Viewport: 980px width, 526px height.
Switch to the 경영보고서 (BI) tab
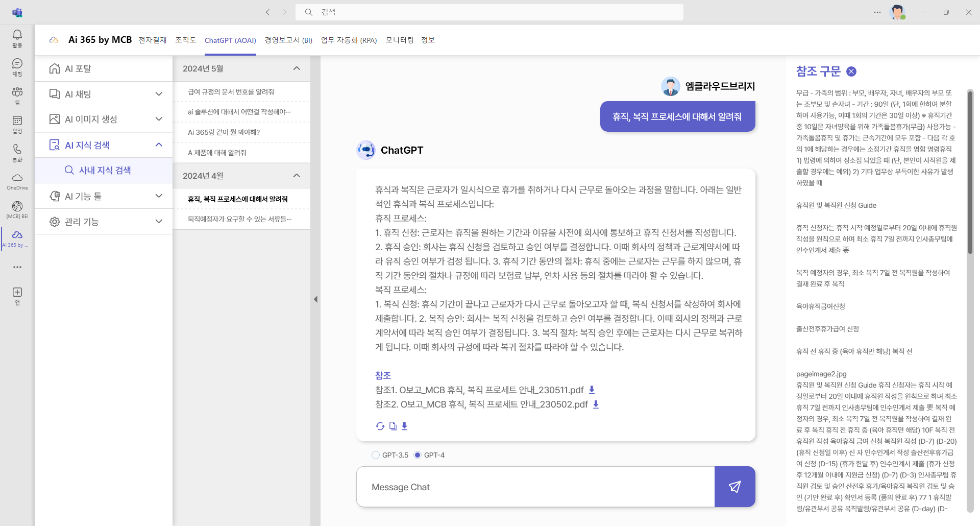tap(288, 40)
